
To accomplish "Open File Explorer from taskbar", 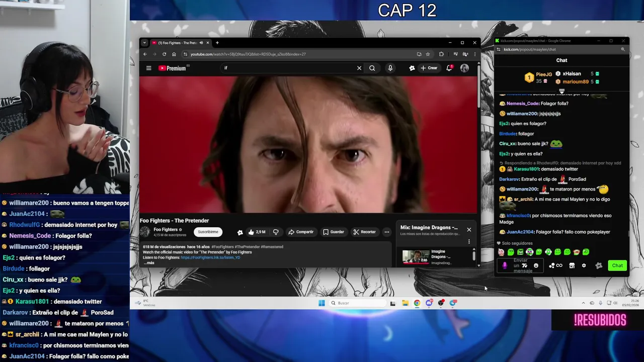I will pos(405,303).
